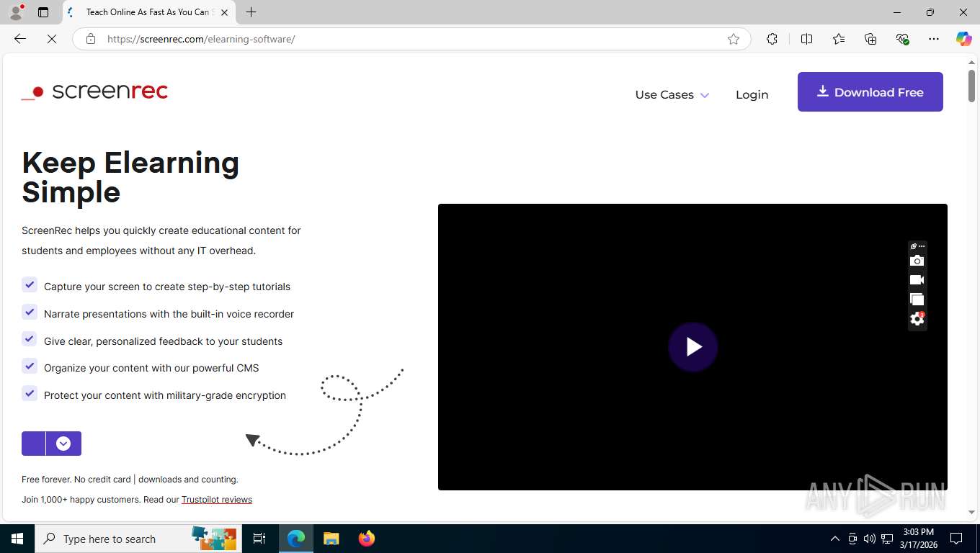Click checkmark beside Give clear, personalized feedback
980x553 pixels.
click(30, 339)
